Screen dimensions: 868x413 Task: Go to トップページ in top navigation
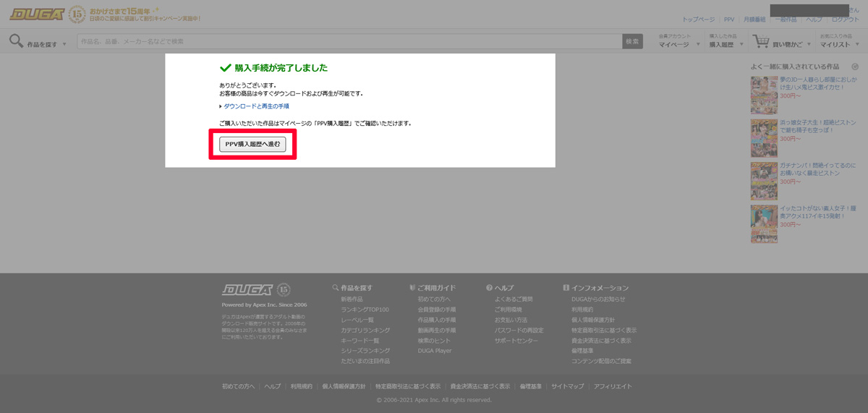tap(698, 20)
